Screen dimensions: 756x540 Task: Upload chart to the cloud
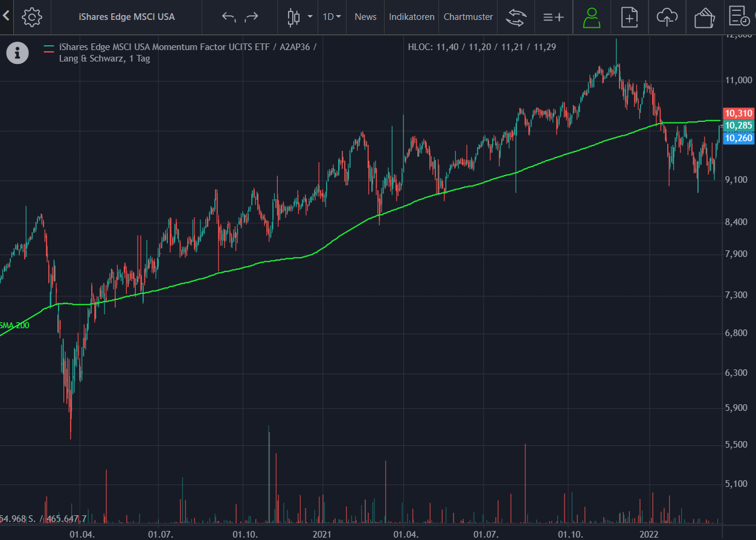pyautogui.click(x=667, y=17)
